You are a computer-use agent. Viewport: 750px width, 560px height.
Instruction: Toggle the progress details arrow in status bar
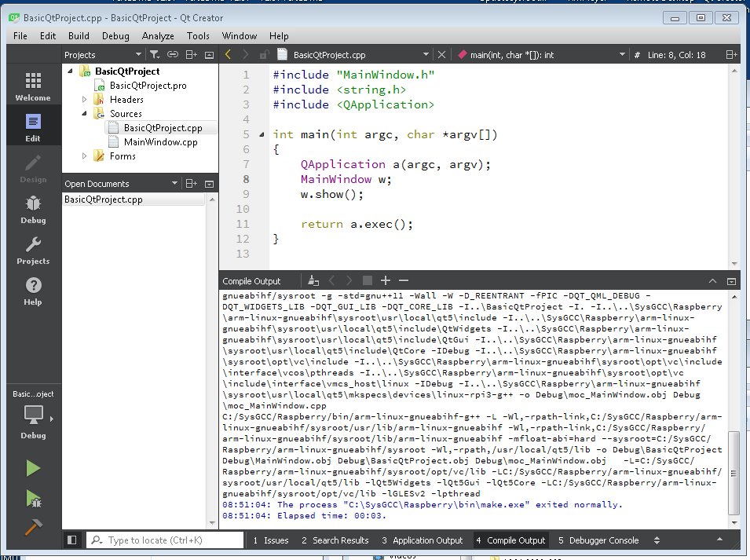click(719, 540)
